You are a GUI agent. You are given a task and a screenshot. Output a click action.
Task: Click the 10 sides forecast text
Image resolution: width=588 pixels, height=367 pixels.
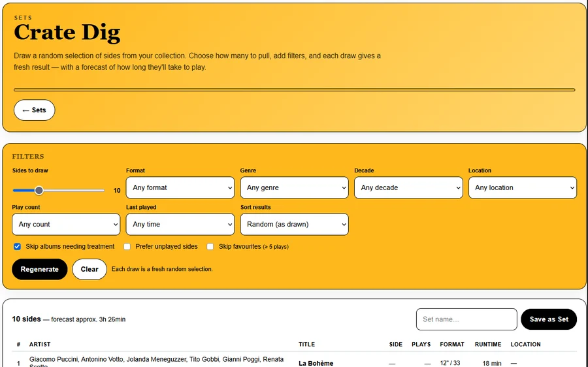click(69, 319)
